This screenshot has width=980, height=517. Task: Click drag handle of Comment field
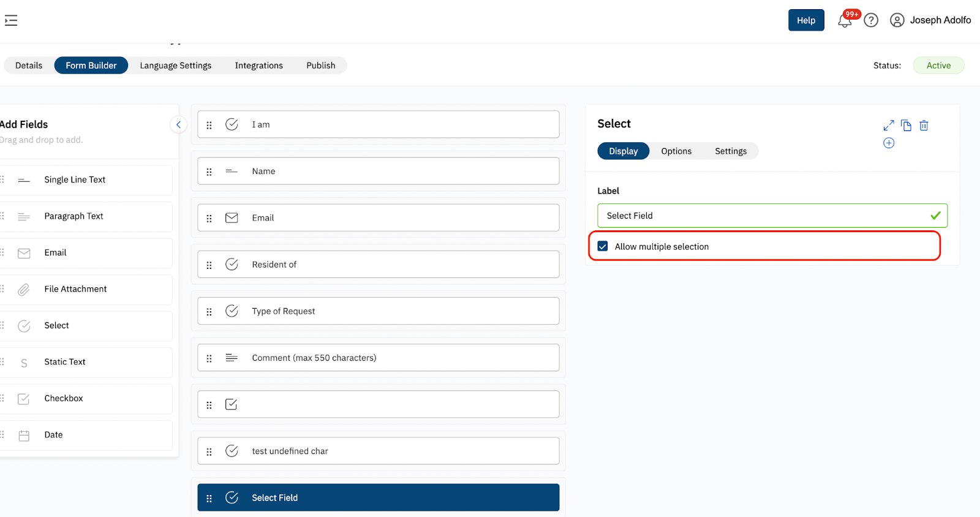click(x=209, y=358)
